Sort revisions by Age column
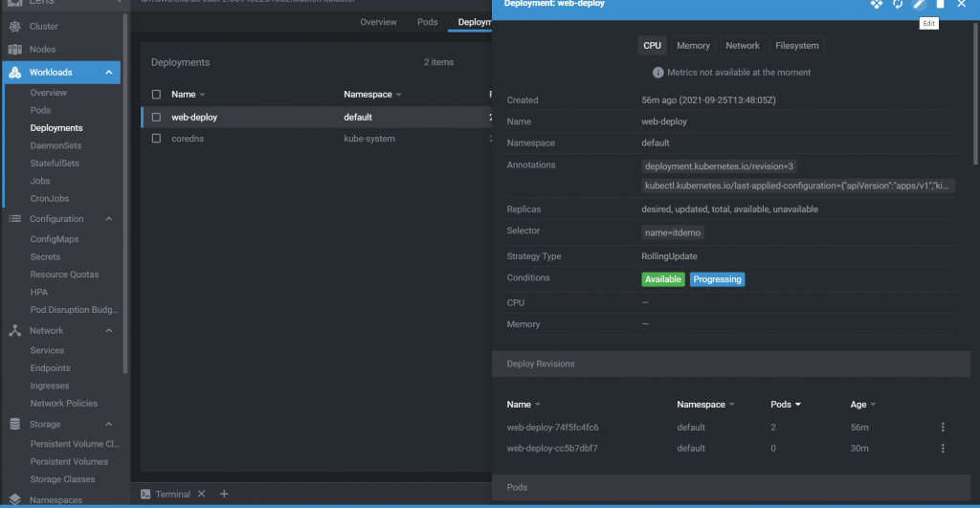This screenshot has width=980, height=508. tap(863, 405)
